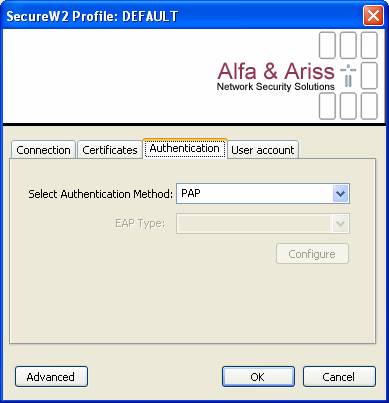Viewport: 389px width, 403px height.
Task: Click the bottom-left square of the logo grid
Action: click(327, 106)
